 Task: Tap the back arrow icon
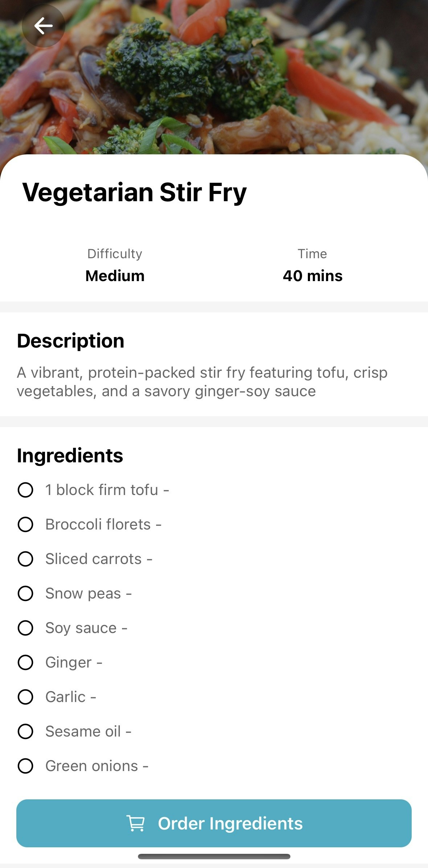coord(44,26)
